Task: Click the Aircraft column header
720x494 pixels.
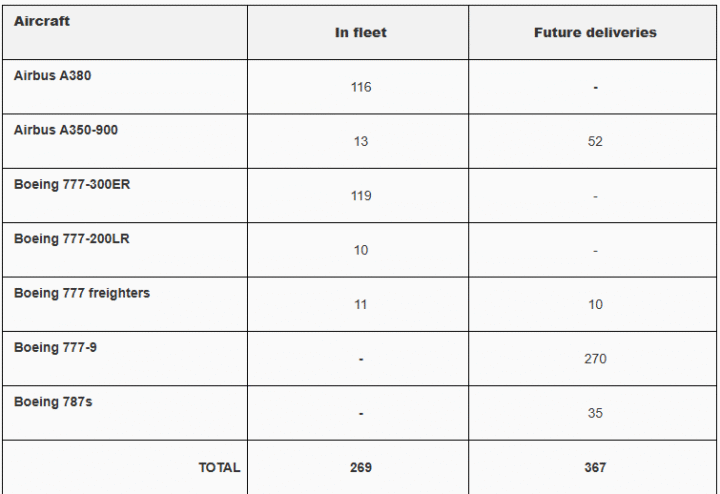Action: pos(42,21)
